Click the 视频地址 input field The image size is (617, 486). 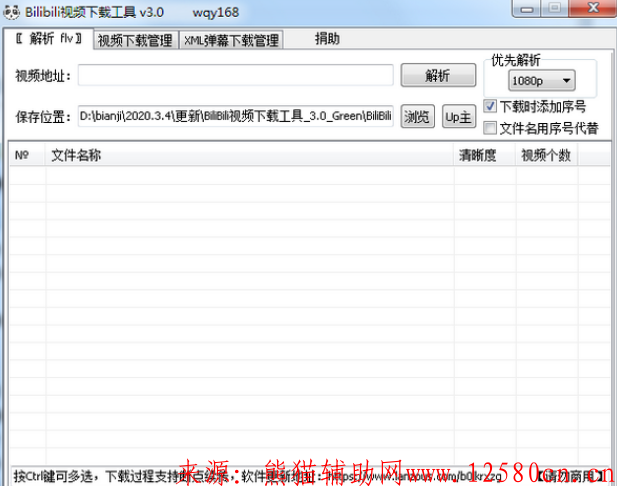tap(235, 76)
